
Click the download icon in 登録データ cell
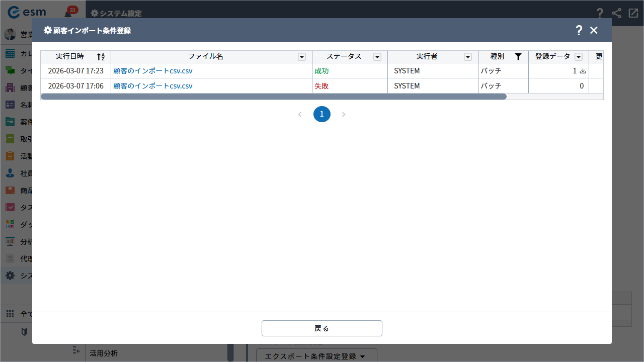583,71
